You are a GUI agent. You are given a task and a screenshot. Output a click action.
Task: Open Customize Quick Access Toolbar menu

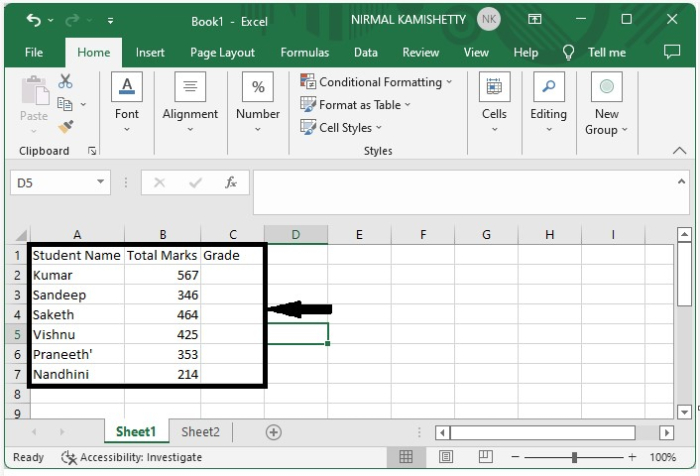110,21
